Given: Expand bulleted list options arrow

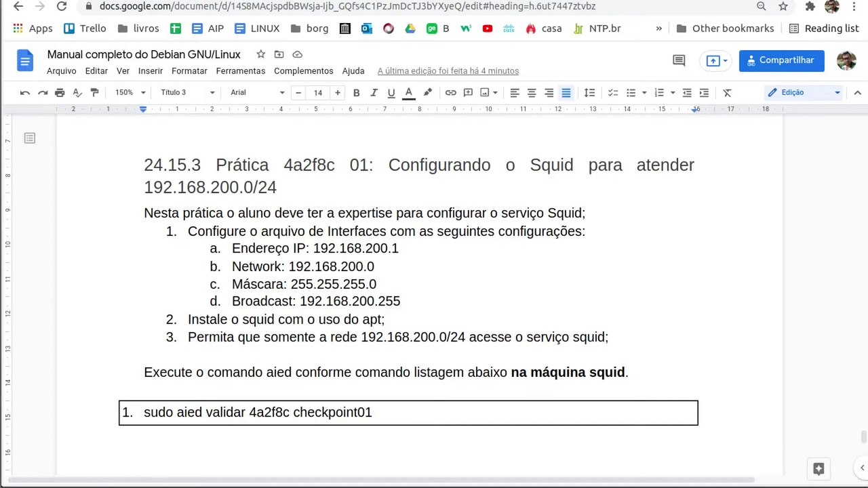Looking at the screenshot, I should (x=644, y=92).
